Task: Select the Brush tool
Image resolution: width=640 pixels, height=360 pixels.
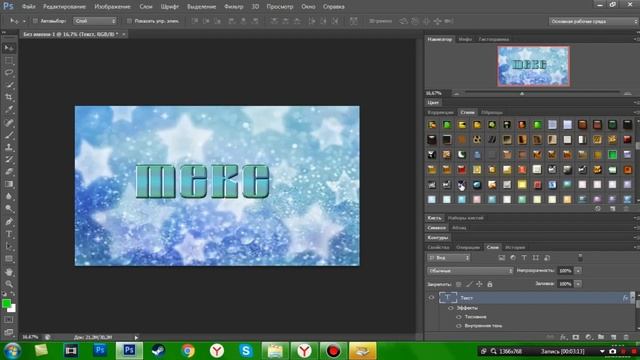Action: tap(9, 135)
